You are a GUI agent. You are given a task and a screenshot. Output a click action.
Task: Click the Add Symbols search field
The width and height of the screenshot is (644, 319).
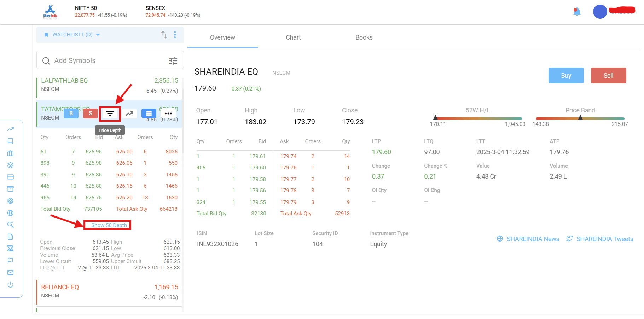point(106,60)
